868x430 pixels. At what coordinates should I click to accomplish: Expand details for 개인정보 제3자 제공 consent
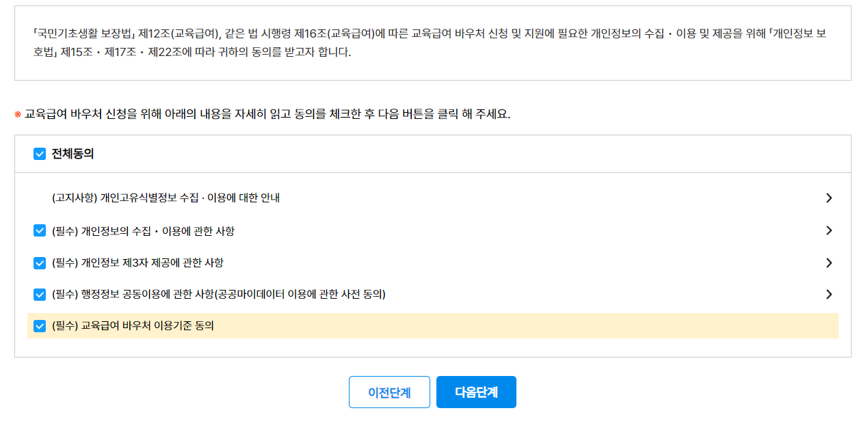(x=829, y=263)
